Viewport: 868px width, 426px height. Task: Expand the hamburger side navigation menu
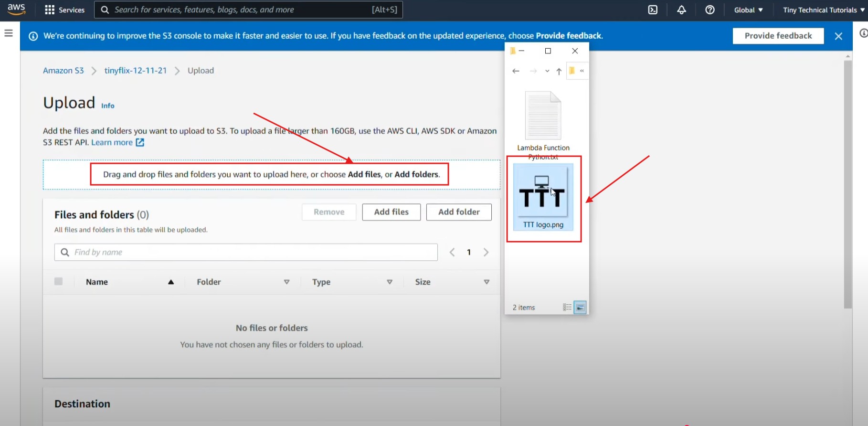(9, 33)
